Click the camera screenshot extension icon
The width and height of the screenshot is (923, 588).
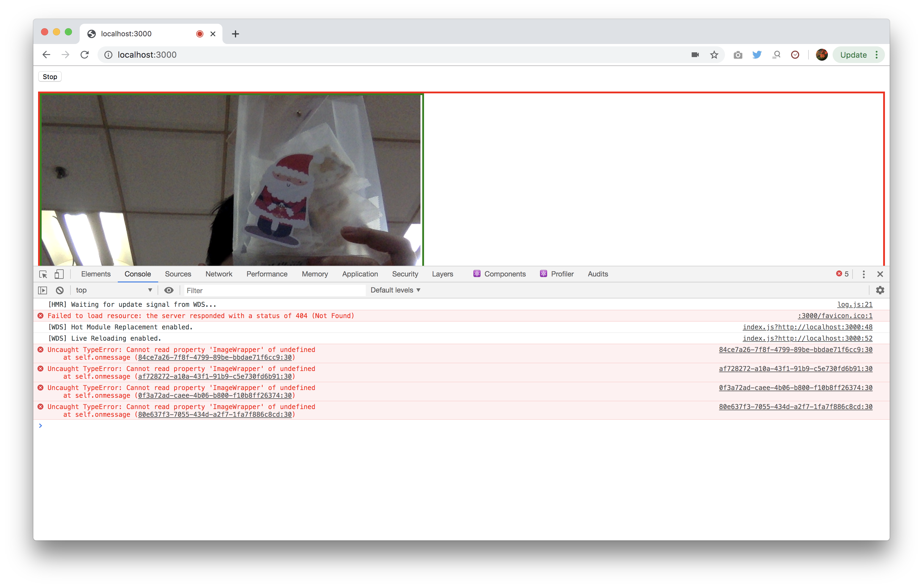tap(737, 54)
